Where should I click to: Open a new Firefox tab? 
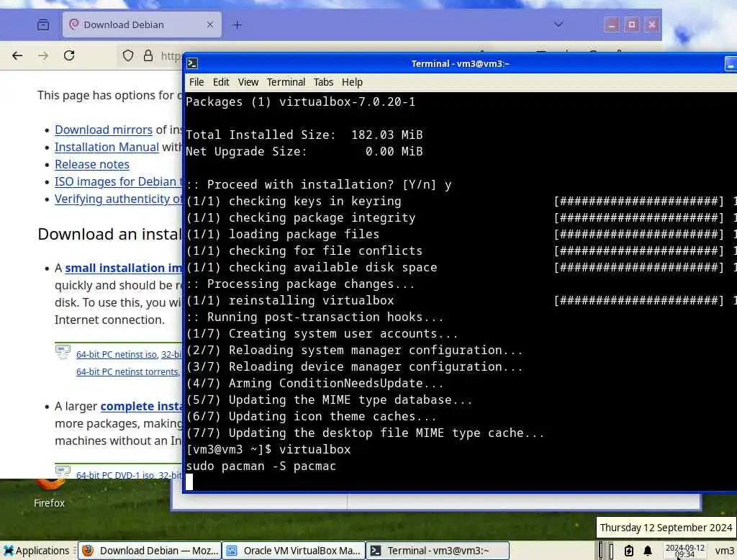(238, 24)
